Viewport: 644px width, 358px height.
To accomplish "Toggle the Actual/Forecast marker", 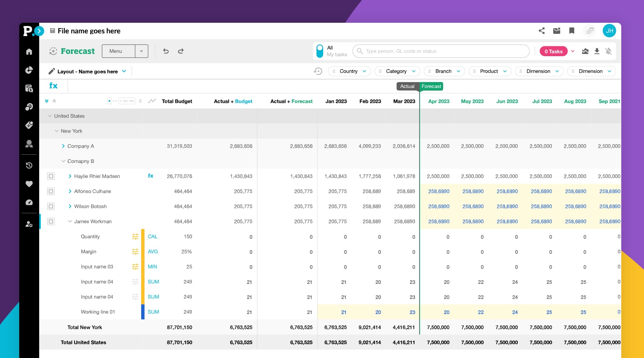I will click(420, 86).
